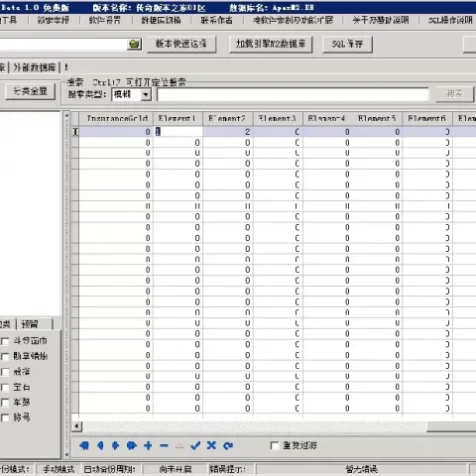Click the Element2 column header
476x476 pixels.
pos(228,118)
